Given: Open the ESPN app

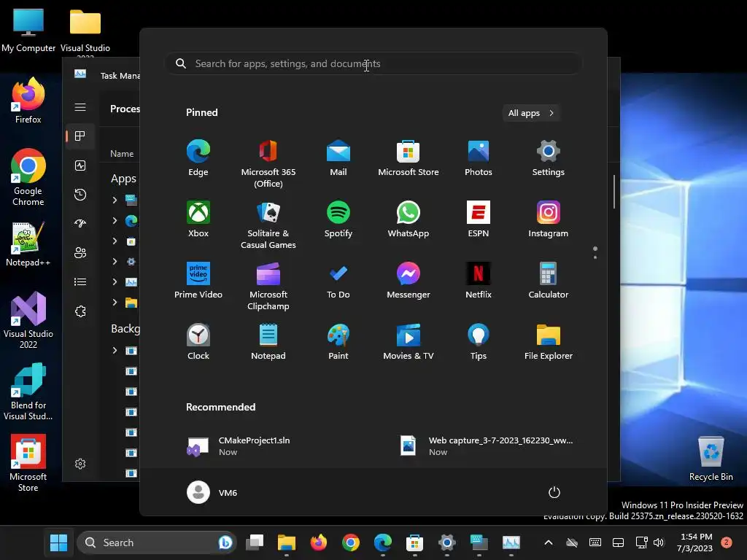Looking at the screenshot, I should tap(479, 219).
